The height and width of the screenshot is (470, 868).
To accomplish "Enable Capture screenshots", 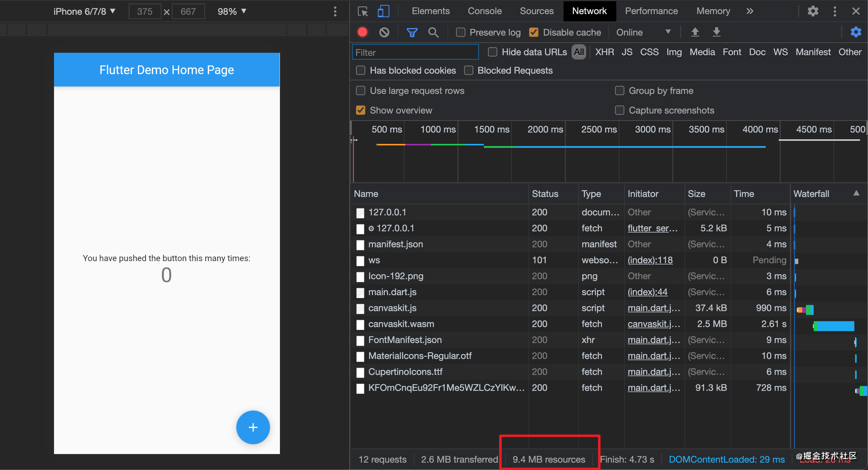I will click(x=619, y=110).
